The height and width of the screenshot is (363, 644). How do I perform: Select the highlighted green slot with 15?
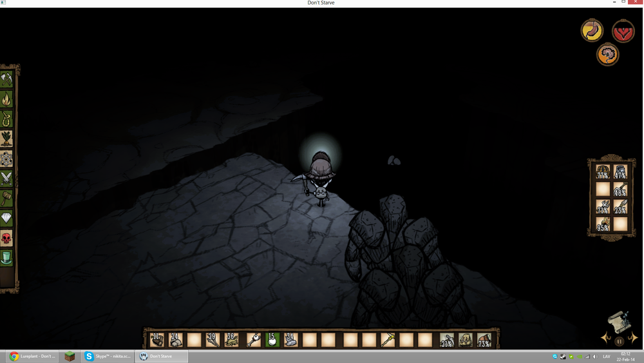tap(272, 340)
